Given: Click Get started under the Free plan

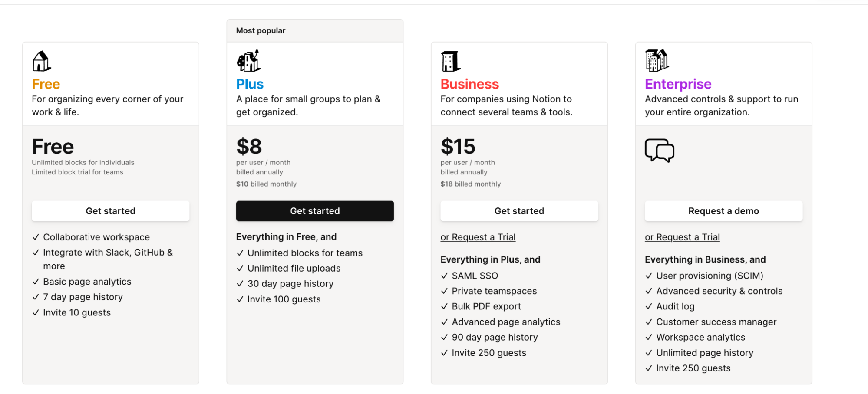Looking at the screenshot, I should [110, 211].
